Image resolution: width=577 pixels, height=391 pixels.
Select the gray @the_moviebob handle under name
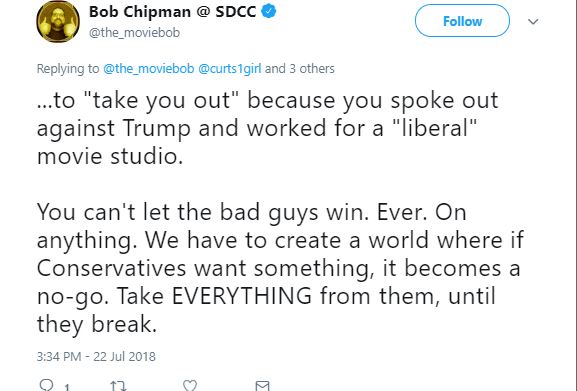[x=134, y=33]
